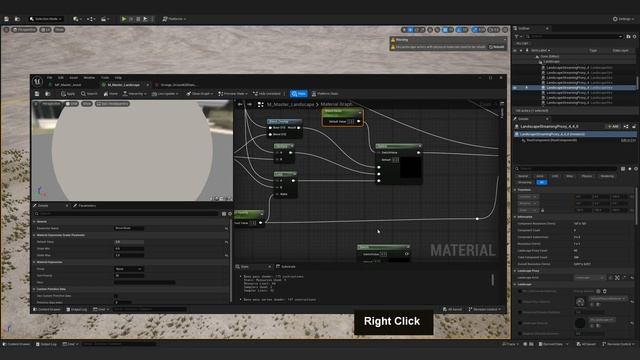Viewport: 640px width, 360px height.
Task: Click Browse to asset icon in material editor
Action: tap(47, 94)
